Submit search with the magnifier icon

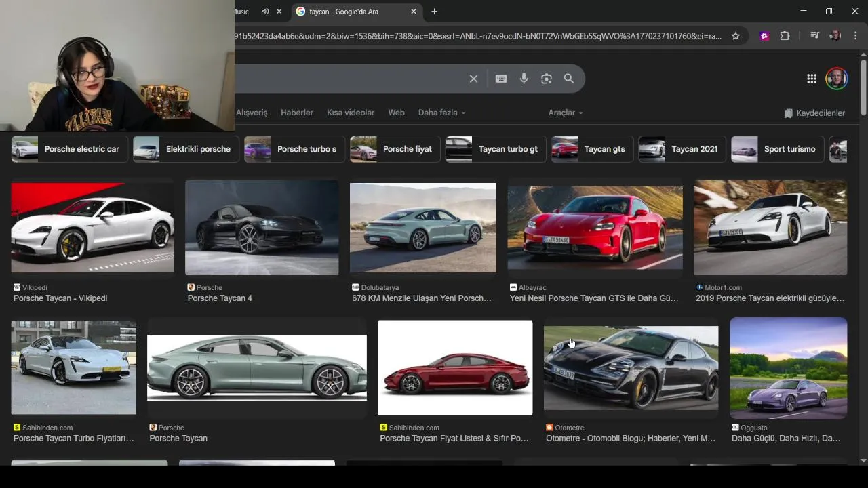pos(569,79)
